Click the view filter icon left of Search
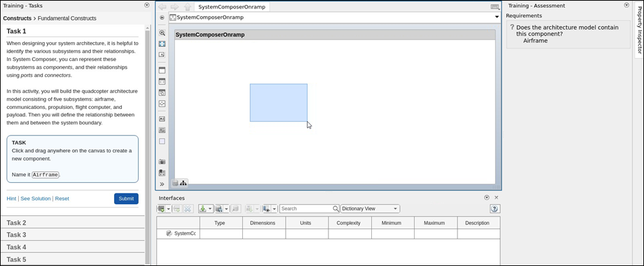Image resolution: width=644 pixels, height=266 pixels. pos(267,209)
